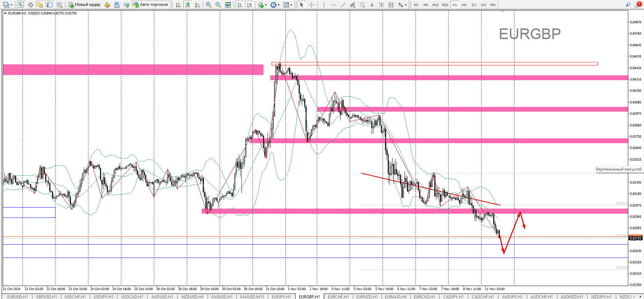Open the notifications chat bubble icon
Viewport: 644px width, 299px height.
[638, 4]
